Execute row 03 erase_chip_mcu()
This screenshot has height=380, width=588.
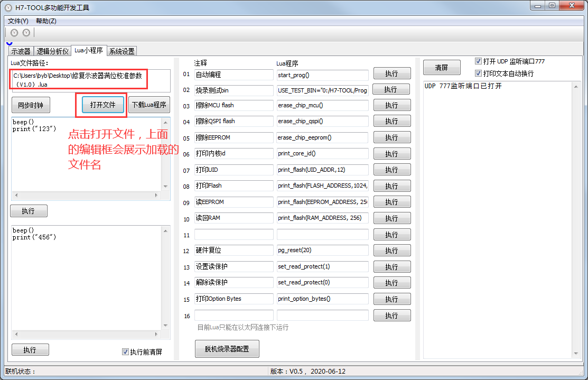point(392,105)
